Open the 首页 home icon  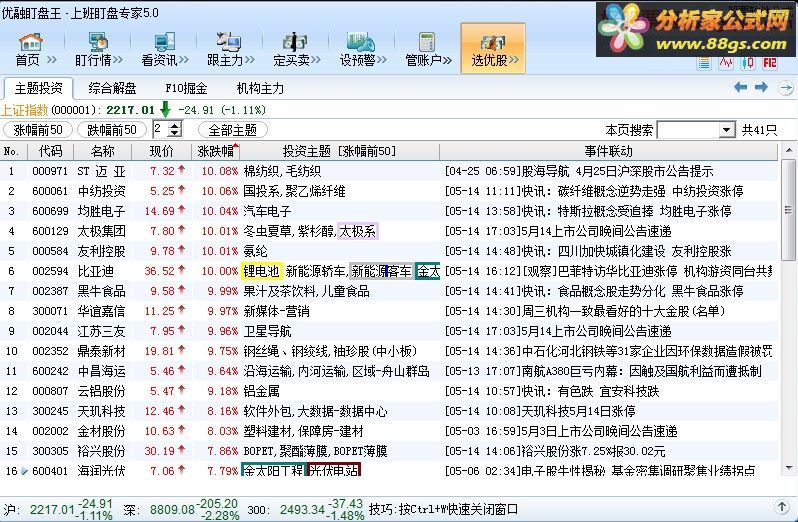coord(31,41)
